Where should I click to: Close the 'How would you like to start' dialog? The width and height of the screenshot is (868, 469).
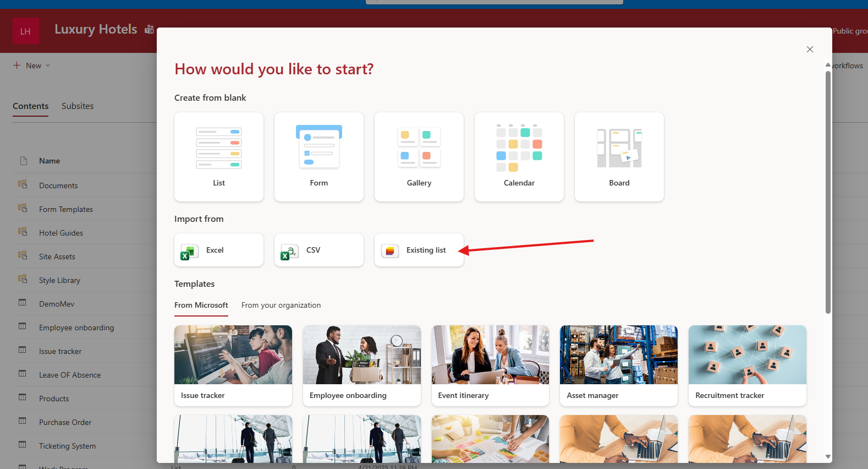click(x=810, y=50)
